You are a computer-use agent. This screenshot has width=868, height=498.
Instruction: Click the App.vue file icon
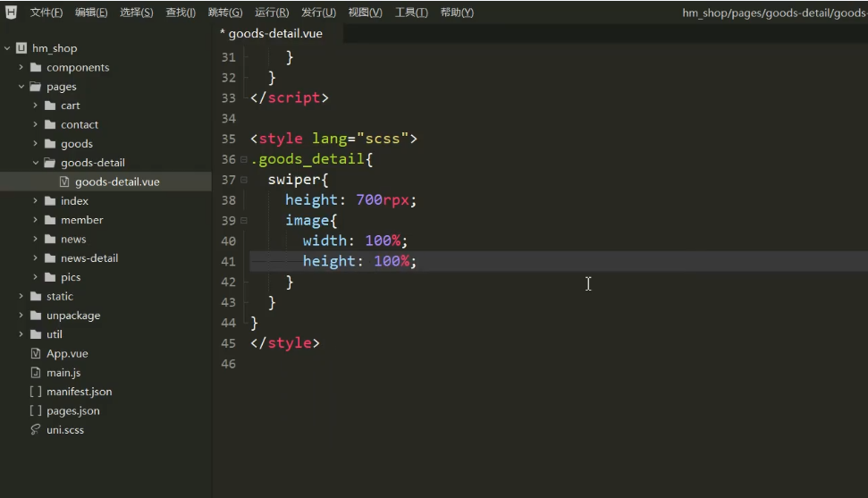(36, 353)
